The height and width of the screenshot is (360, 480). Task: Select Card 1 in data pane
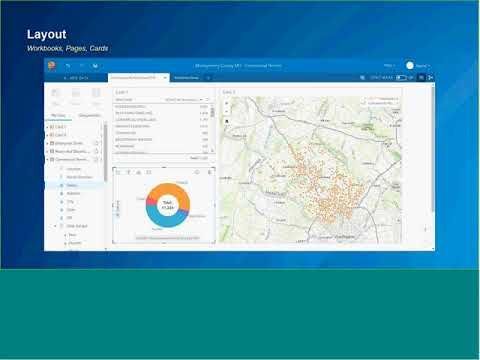[x=60, y=127]
